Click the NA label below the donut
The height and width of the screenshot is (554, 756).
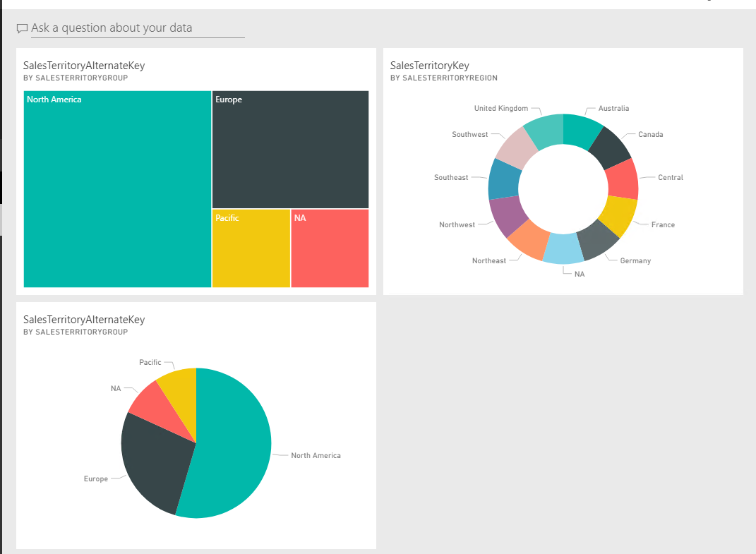pos(580,274)
